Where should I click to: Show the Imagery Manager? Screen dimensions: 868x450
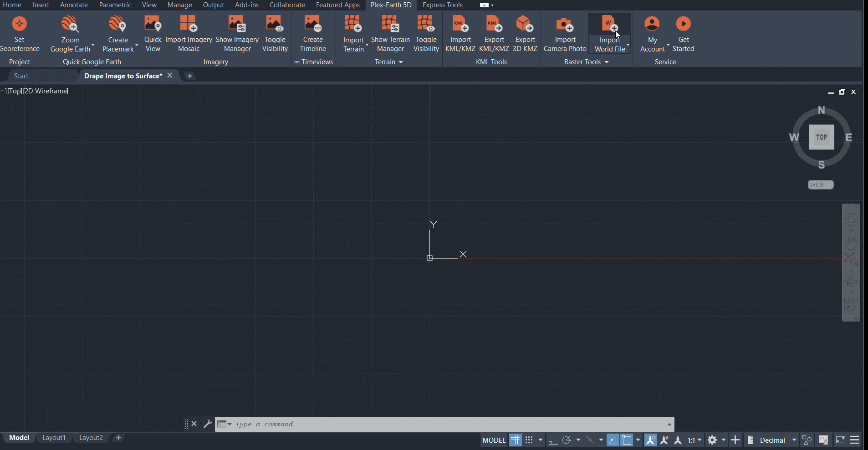(x=237, y=34)
